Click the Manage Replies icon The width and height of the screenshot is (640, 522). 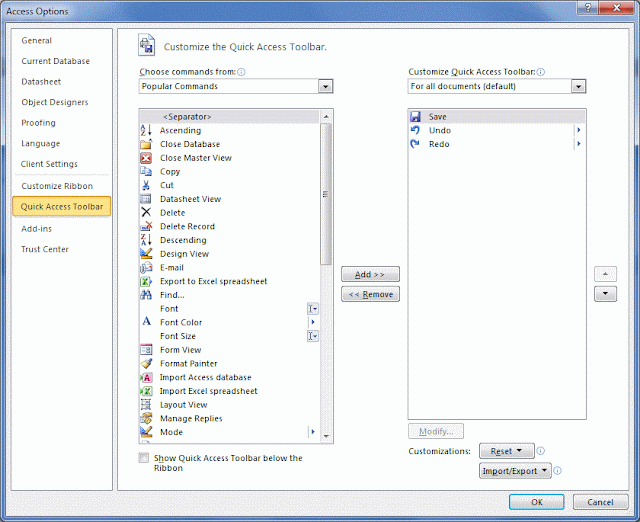pos(146,419)
